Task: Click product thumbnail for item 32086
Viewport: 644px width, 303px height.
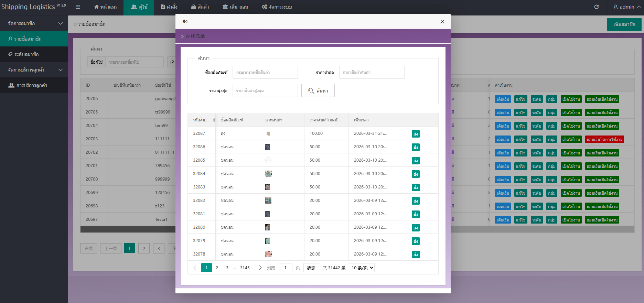Action: pyautogui.click(x=268, y=147)
